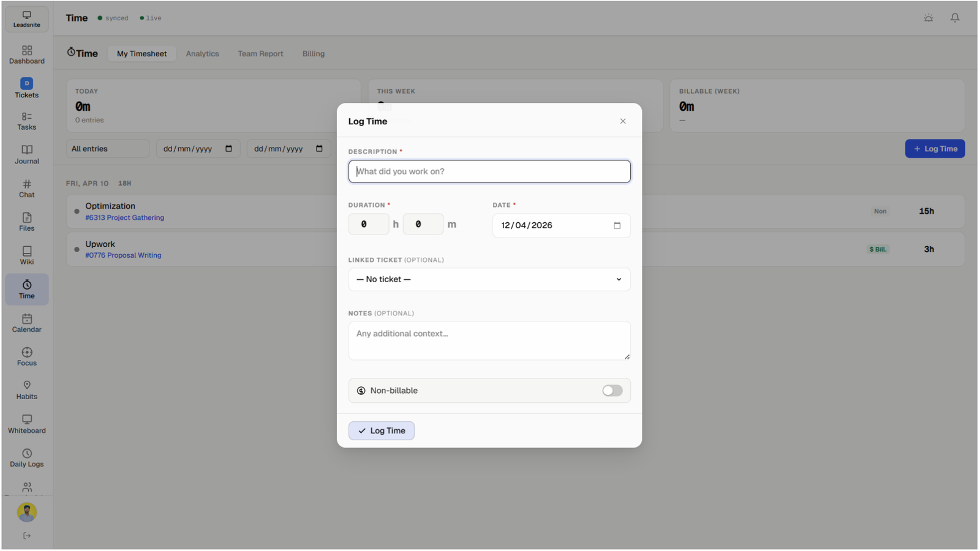Open the Focus sidebar icon

[x=27, y=356]
